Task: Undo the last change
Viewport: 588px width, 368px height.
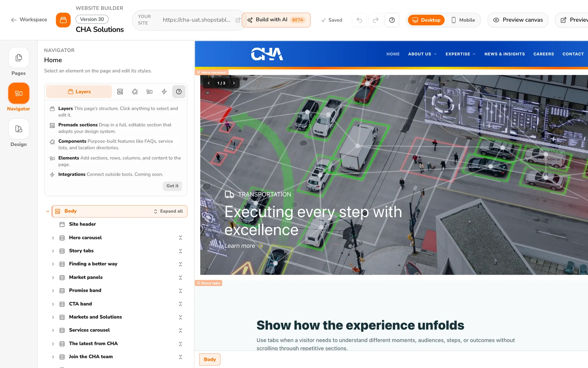Action: 359,20
